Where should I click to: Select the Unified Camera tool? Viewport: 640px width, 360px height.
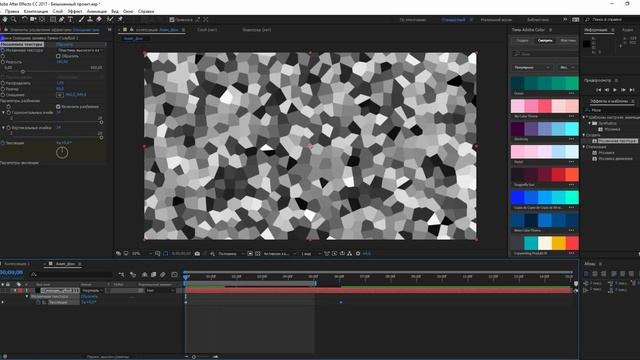tap(33, 19)
